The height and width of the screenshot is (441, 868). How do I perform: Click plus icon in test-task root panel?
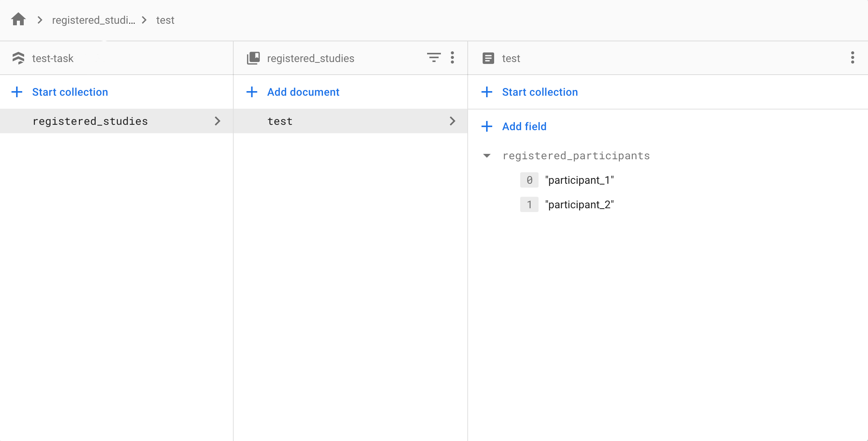tap(17, 92)
